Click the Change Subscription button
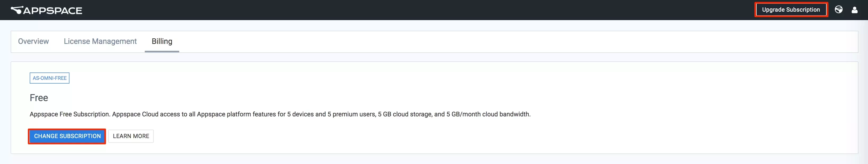This screenshot has width=868, height=164. (67, 136)
